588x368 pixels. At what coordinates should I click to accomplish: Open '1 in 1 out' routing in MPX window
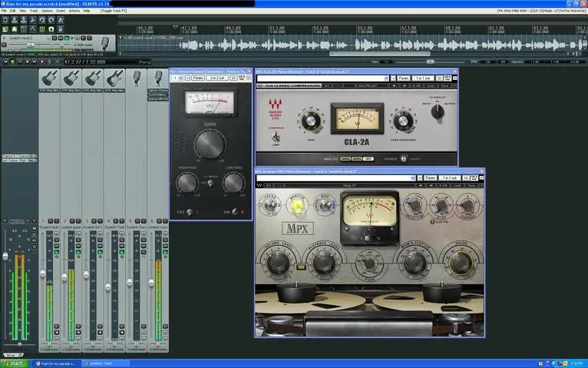point(450,177)
